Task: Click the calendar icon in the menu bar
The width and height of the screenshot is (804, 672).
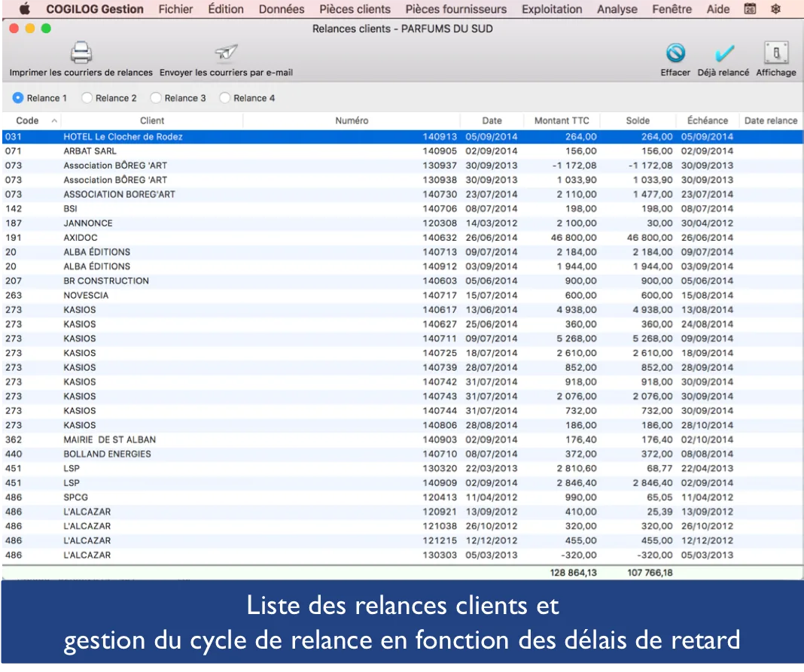Action: [750, 9]
